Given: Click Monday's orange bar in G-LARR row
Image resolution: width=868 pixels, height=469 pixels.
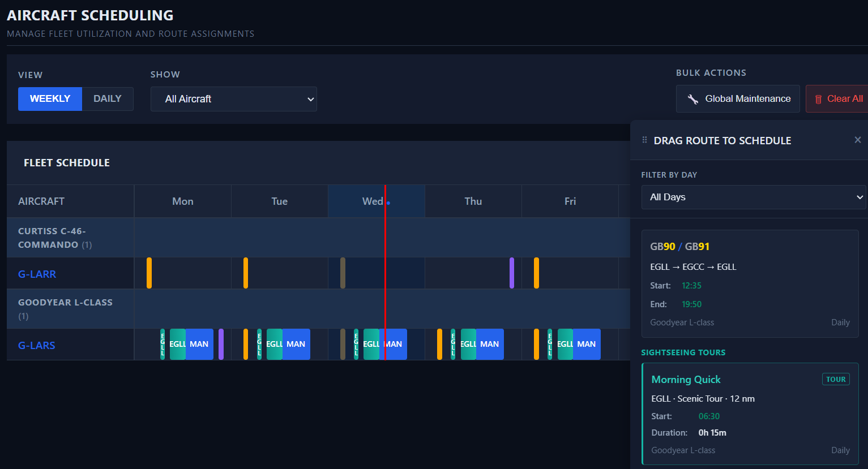Looking at the screenshot, I should (149, 273).
